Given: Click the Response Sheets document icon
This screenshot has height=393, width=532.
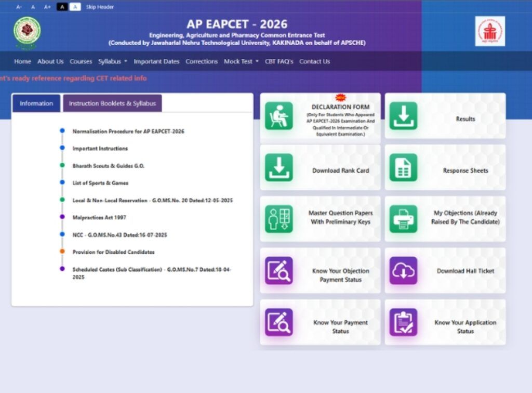Looking at the screenshot, I should point(403,167).
